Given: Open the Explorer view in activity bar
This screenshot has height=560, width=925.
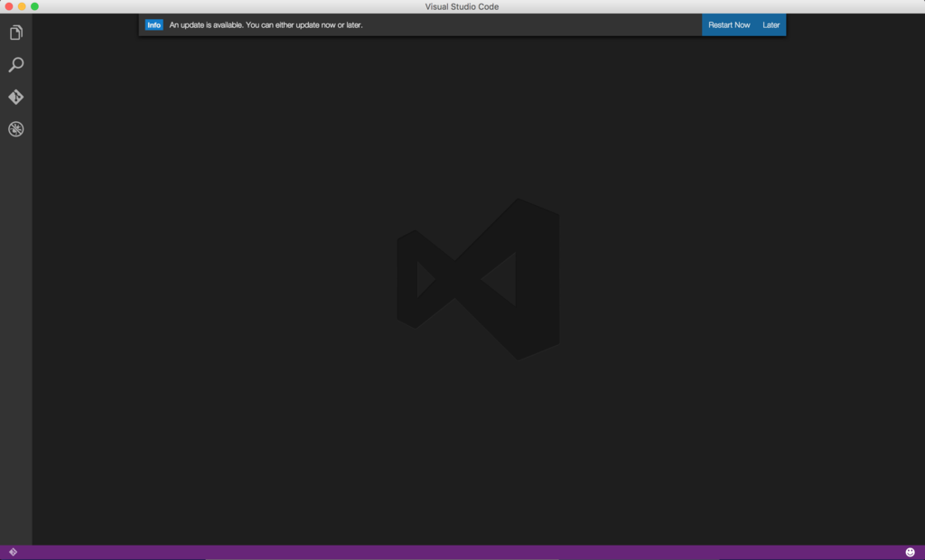Looking at the screenshot, I should 16,32.
